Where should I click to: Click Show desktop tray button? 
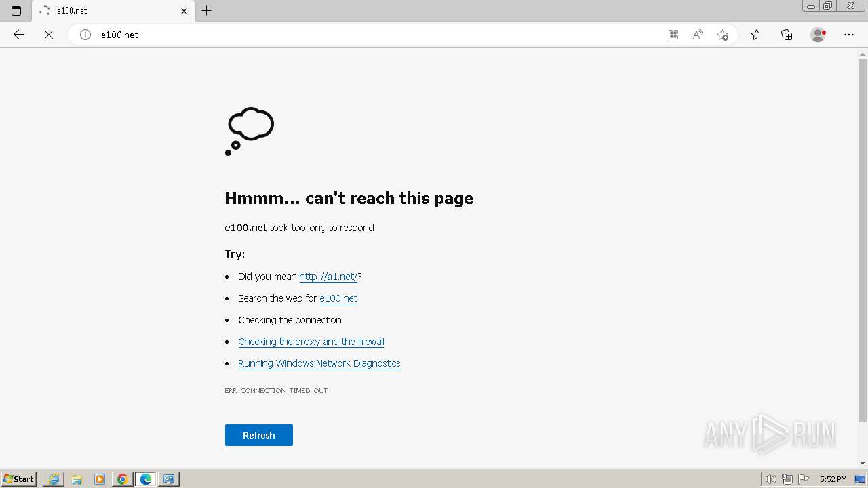tap(861, 479)
